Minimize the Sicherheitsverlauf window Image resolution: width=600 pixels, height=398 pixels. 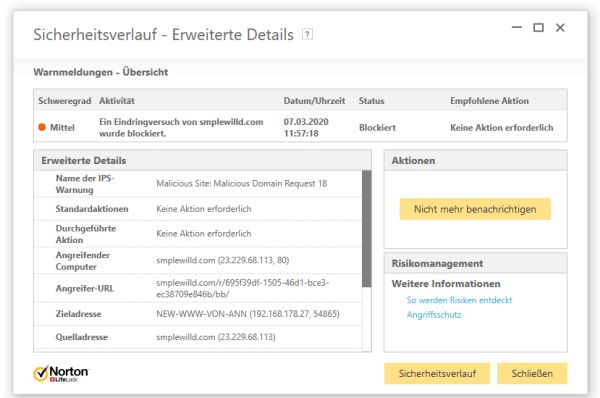pos(517,27)
